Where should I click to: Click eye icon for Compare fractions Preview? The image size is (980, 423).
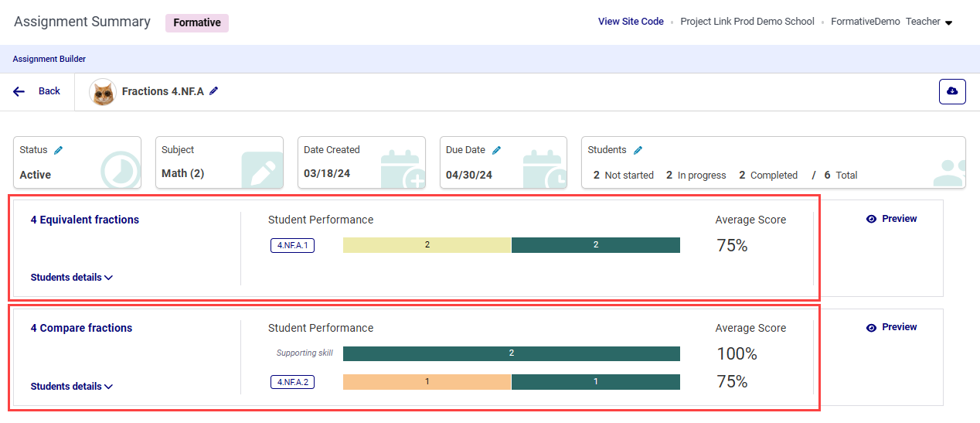tap(871, 327)
